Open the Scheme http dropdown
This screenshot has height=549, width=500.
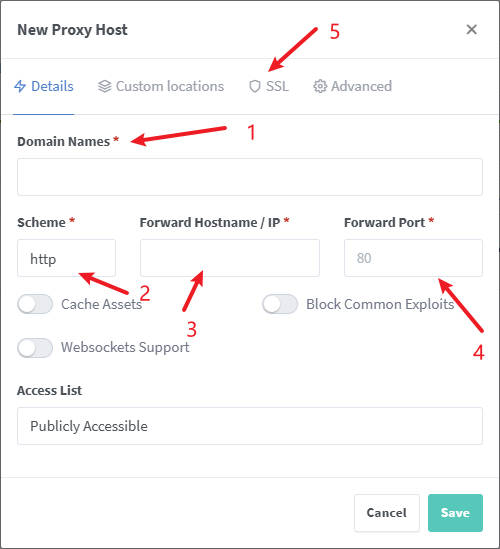67,258
